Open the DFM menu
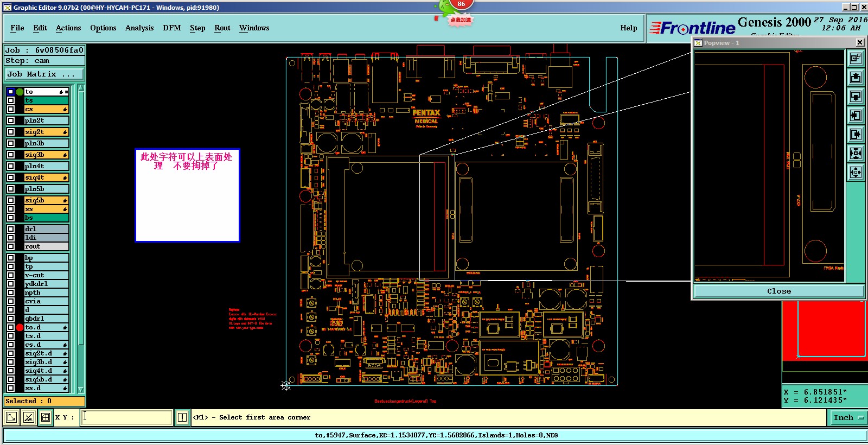The width and height of the screenshot is (868, 445). [x=172, y=28]
